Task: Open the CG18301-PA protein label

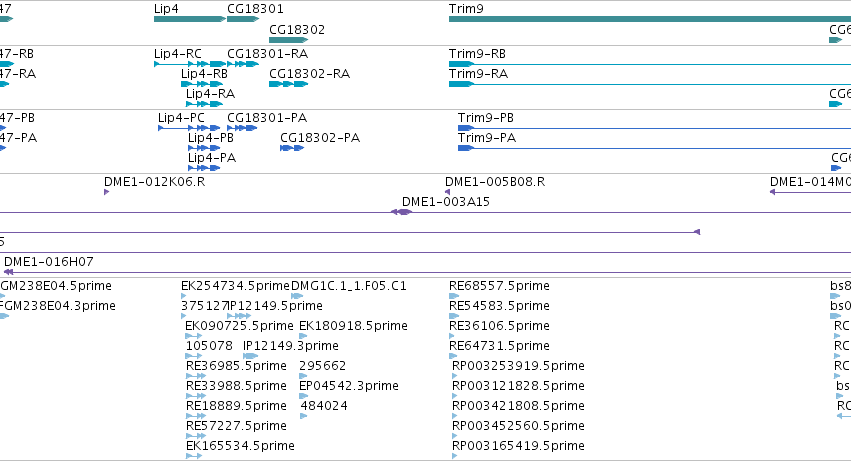Action: pyautogui.click(x=267, y=118)
